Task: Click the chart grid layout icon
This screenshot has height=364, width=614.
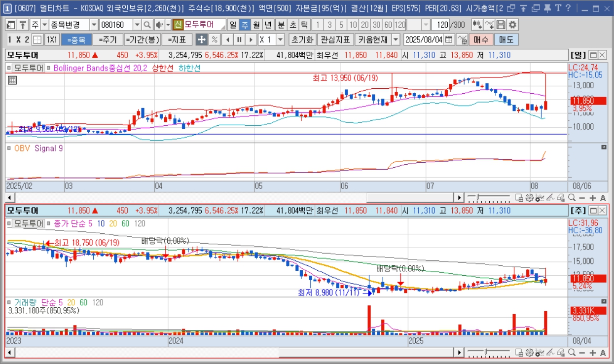Action: coord(37,39)
